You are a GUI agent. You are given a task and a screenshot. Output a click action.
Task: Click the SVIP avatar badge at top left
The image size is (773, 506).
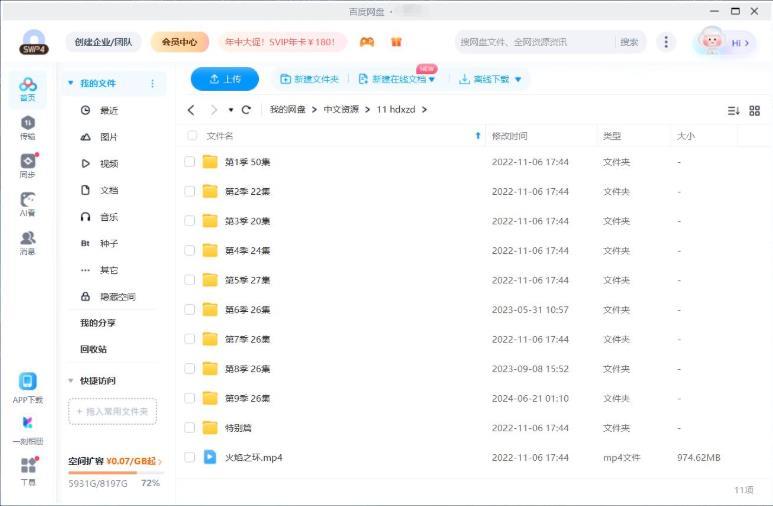pyautogui.click(x=34, y=42)
